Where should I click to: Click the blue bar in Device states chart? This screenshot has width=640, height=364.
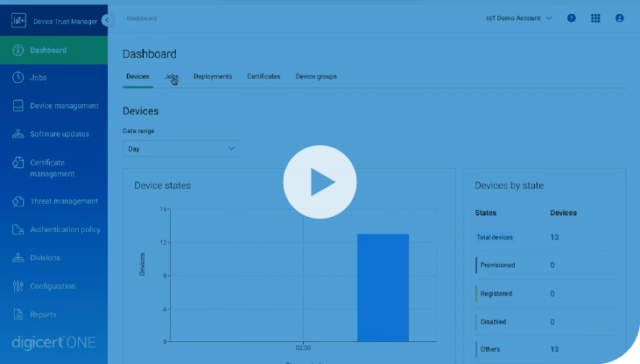pos(383,287)
